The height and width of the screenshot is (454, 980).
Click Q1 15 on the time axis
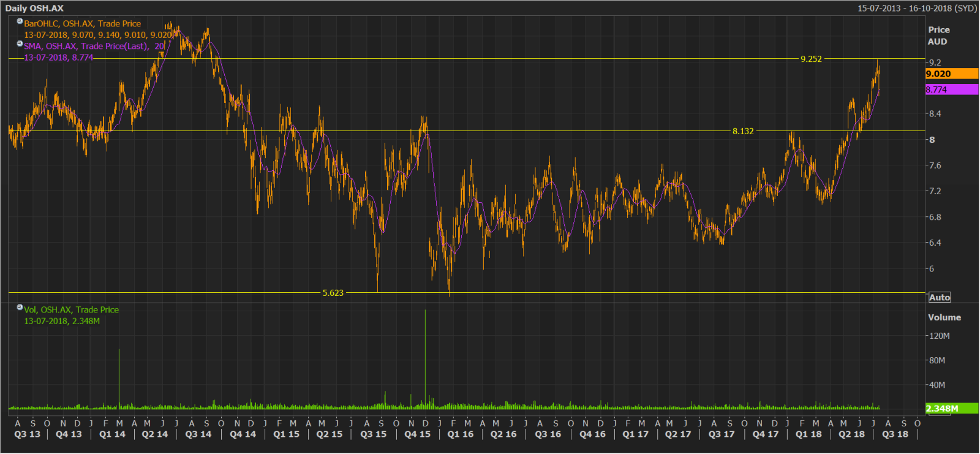pos(287,434)
